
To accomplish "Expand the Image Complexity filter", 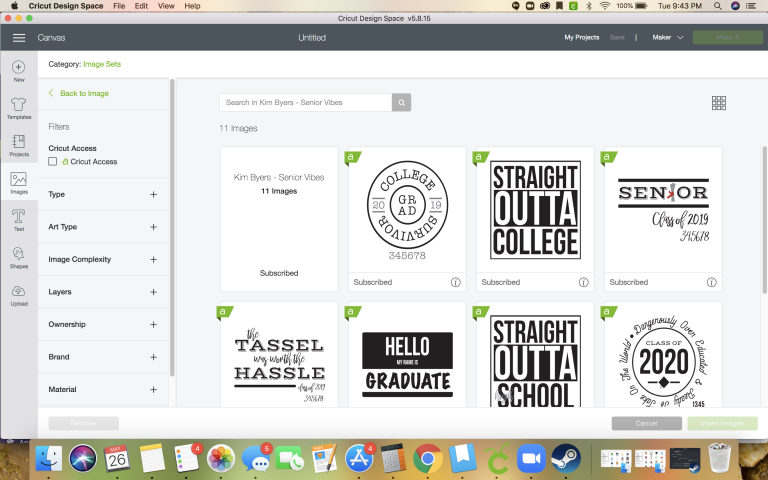I will [153, 260].
